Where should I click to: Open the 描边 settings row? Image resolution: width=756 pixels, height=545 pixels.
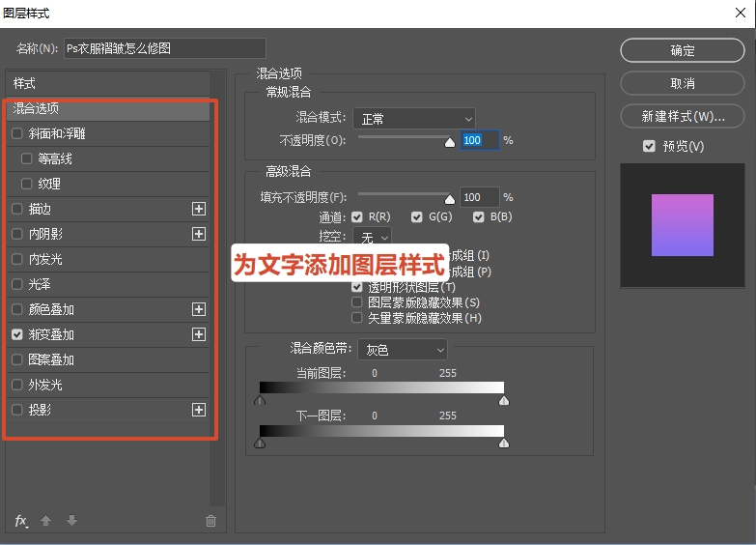point(108,209)
